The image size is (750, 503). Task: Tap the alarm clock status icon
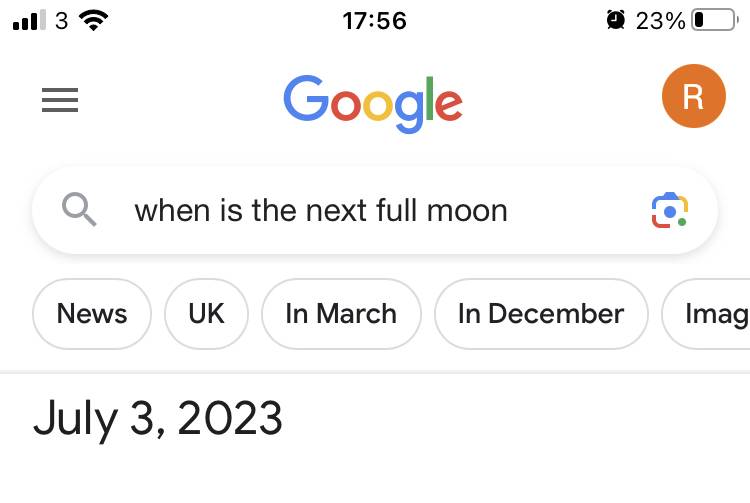pos(615,20)
